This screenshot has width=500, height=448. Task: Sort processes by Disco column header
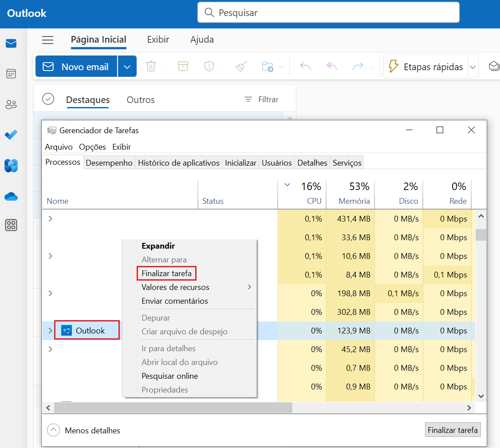(x=398, y=194)
